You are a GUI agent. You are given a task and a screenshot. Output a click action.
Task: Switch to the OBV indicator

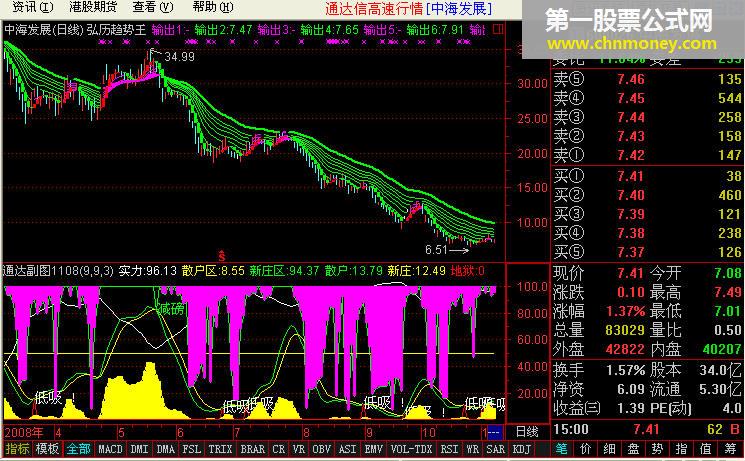click(x=322, y=449)
